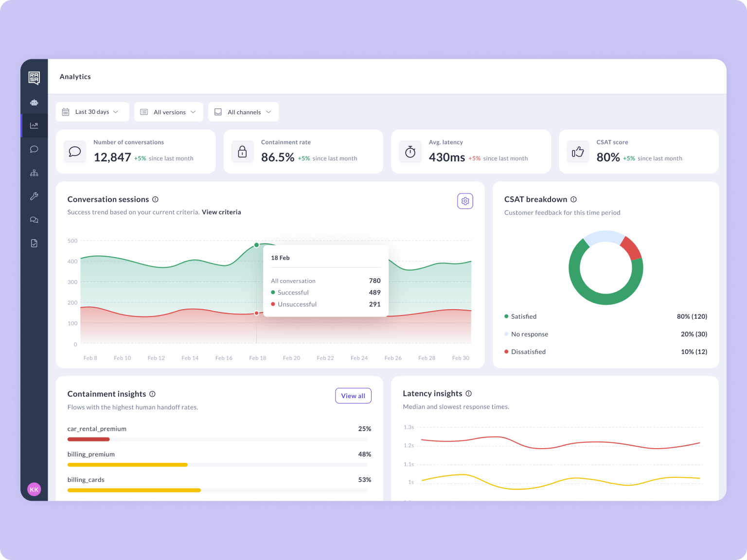
Task: Expand the All versions dropdown
Action: pos(169,112)
